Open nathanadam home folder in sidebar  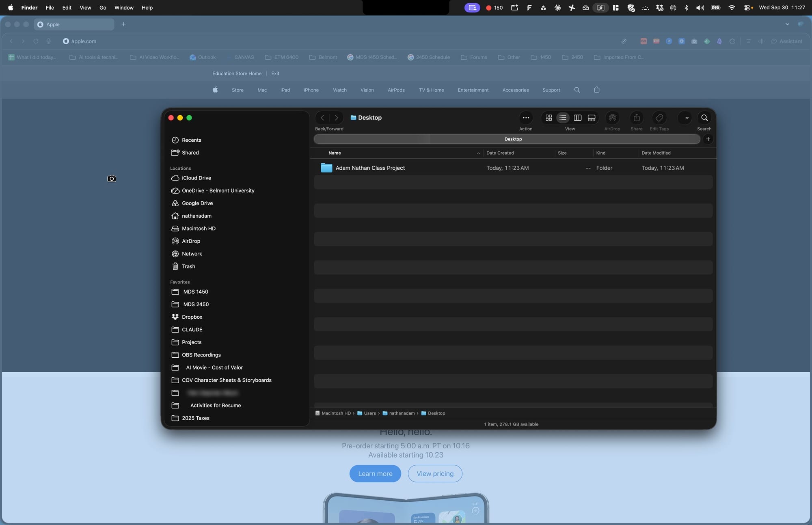[x=196, y=216]
